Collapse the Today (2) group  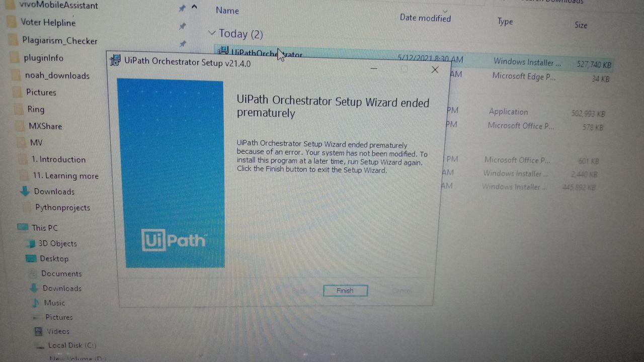212,33
